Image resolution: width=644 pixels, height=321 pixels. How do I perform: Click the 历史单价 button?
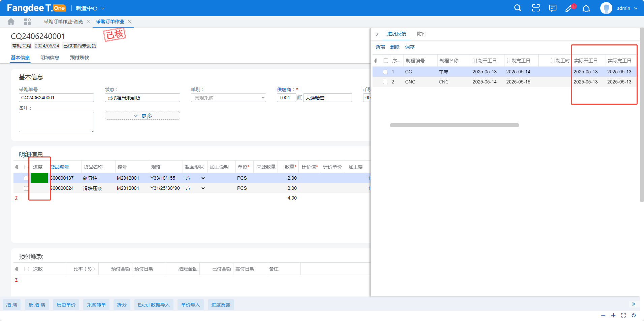tap(66, 305)
